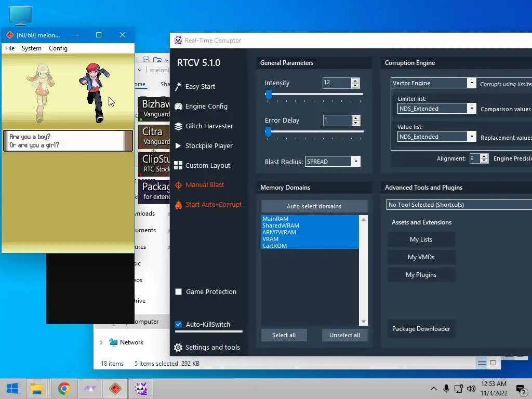Select ARM7WRAM memory domain
This screenshot has height=399, width=532.
point(310,232)
